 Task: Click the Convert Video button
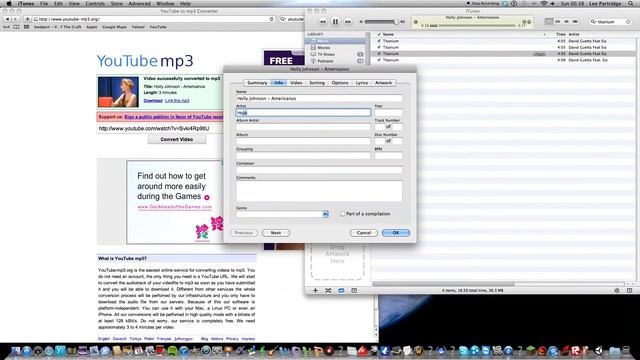click(177, 140)
